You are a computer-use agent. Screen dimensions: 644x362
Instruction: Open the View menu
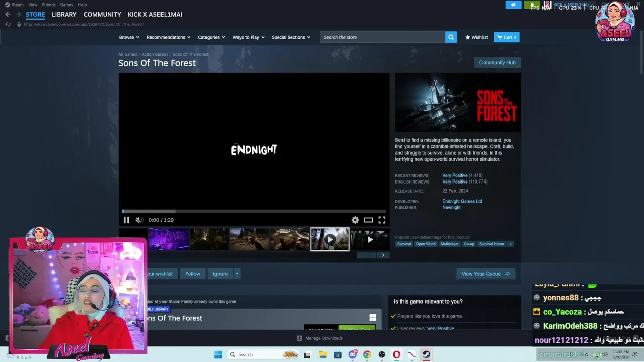[33, 5]
